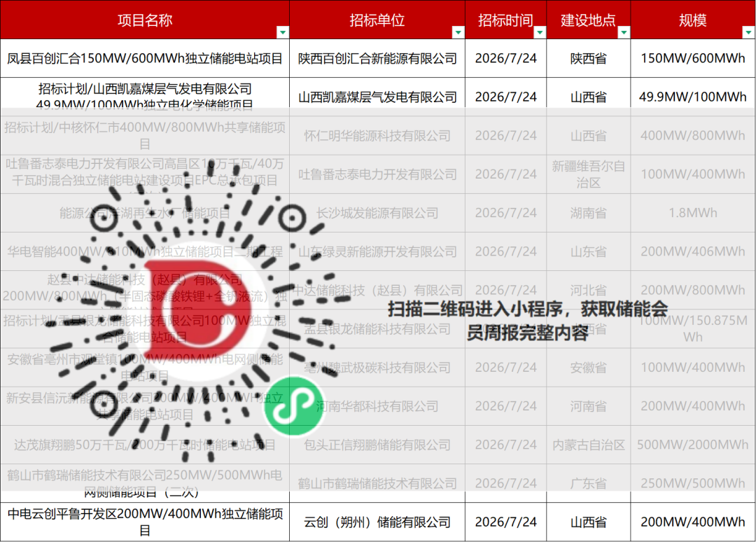
Task: Select cell 长沙城发能源有限公司
Action: pyautogui.click(x=377, y=213)
